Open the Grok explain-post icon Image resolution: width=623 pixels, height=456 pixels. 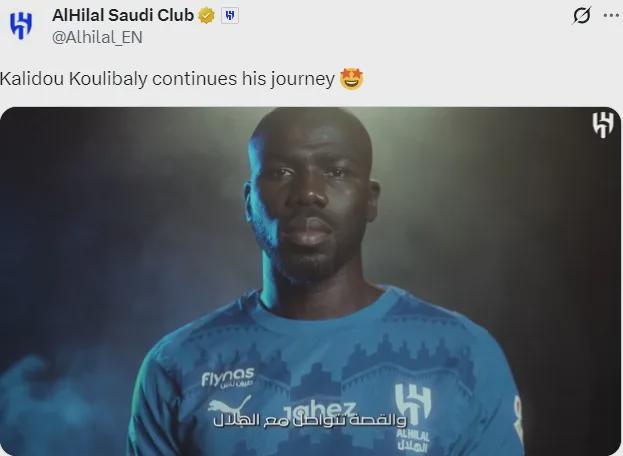582,16
